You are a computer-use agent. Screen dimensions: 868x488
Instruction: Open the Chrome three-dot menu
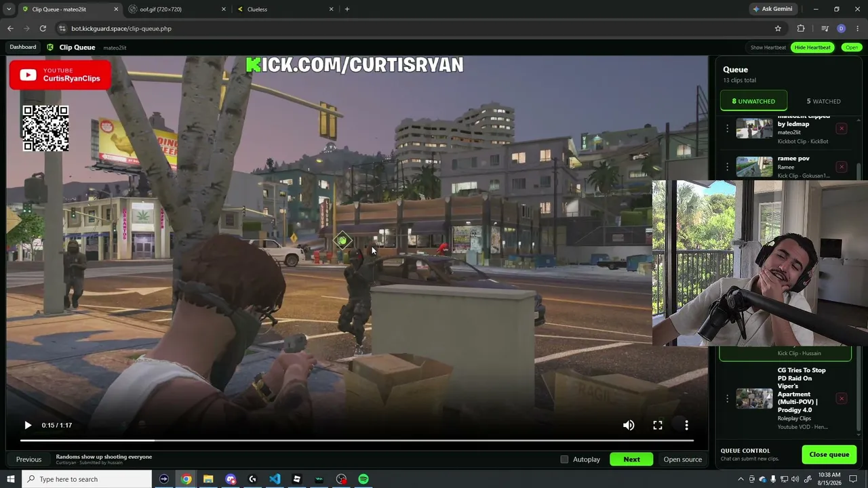(x=858, y=28)
